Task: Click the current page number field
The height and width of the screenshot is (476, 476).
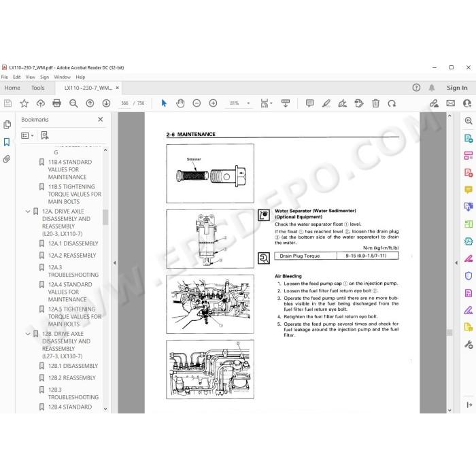Action: [124, 103]
